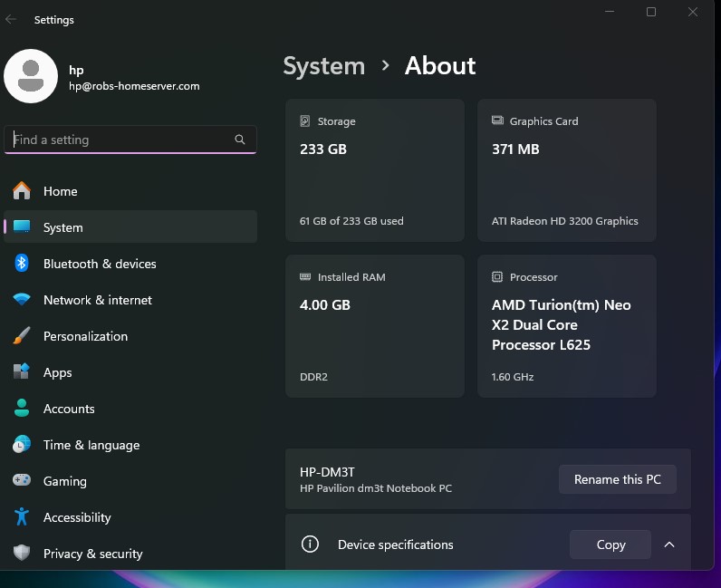The width and height of the screenshot is (721, 588).
Task: Click the Home icon in sidebar
Action: (22, 191)
